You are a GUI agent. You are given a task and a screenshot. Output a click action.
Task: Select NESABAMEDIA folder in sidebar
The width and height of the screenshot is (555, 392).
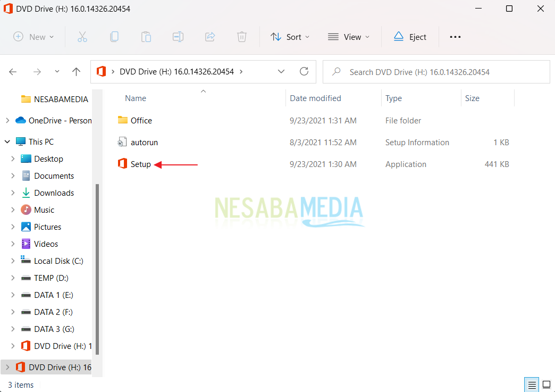(x=61, y=99)
